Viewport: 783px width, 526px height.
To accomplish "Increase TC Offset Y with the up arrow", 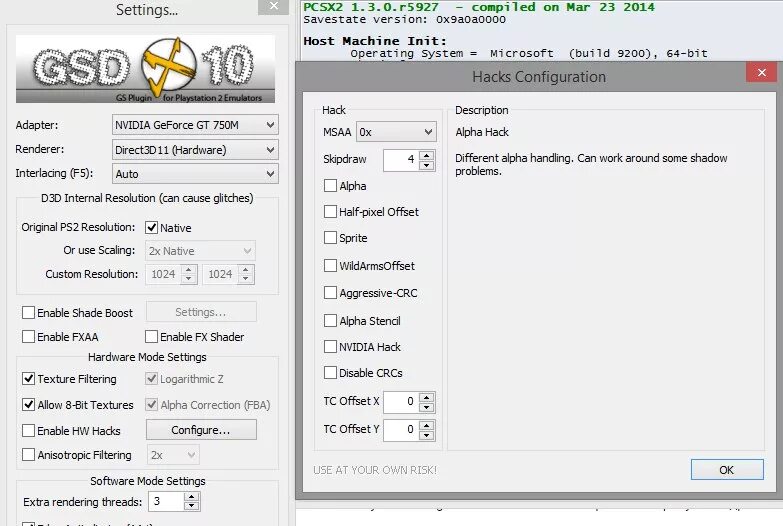I will [x=426, y=426].
